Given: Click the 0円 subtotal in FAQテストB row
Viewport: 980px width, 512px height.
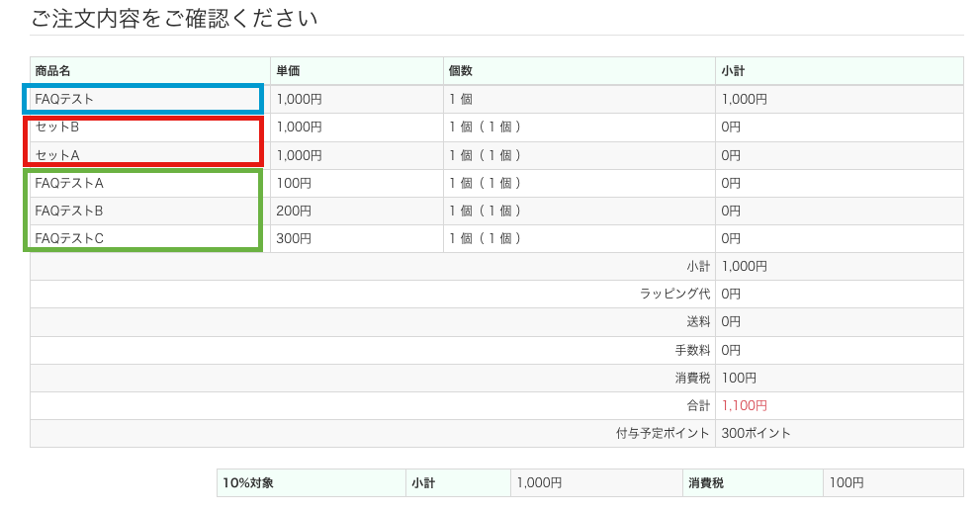Looking at the screenshot, I should (x=731, y=211).
